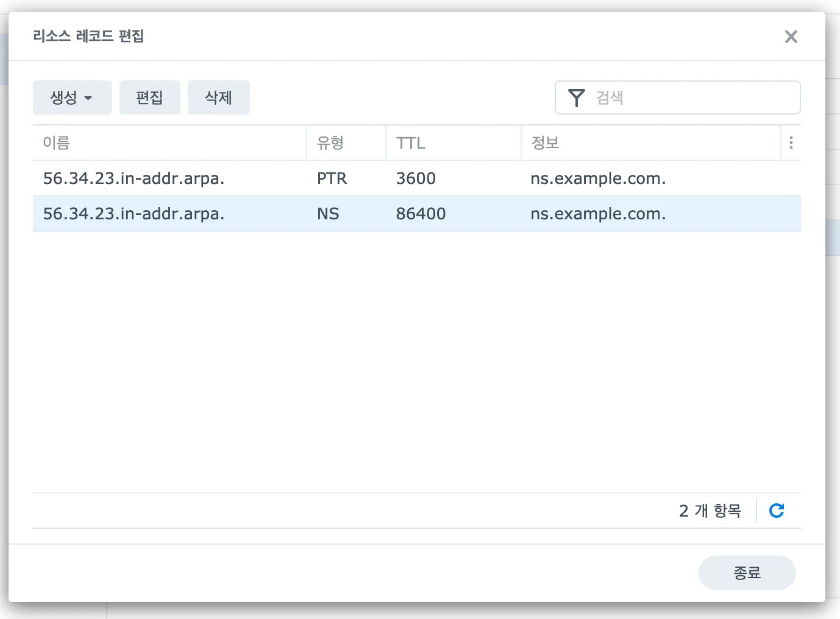Click the 삭제 button

click(x=219, y=97)
